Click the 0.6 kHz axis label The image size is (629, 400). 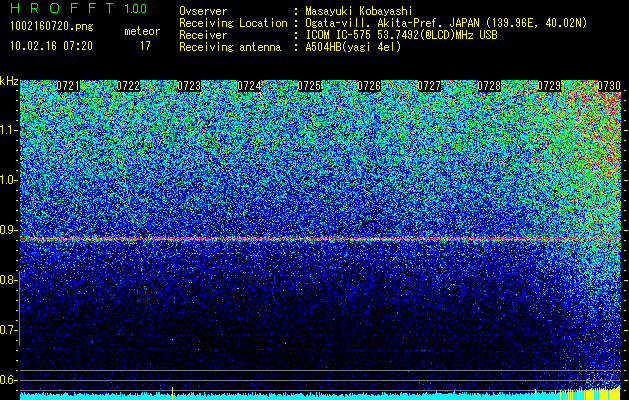(x=7, y=380)
